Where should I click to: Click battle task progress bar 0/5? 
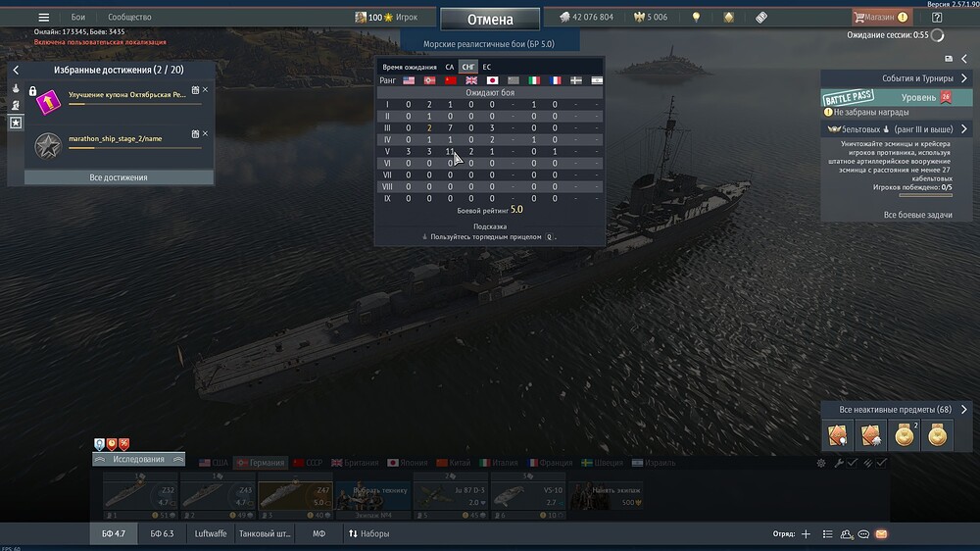tap(926, 195)
